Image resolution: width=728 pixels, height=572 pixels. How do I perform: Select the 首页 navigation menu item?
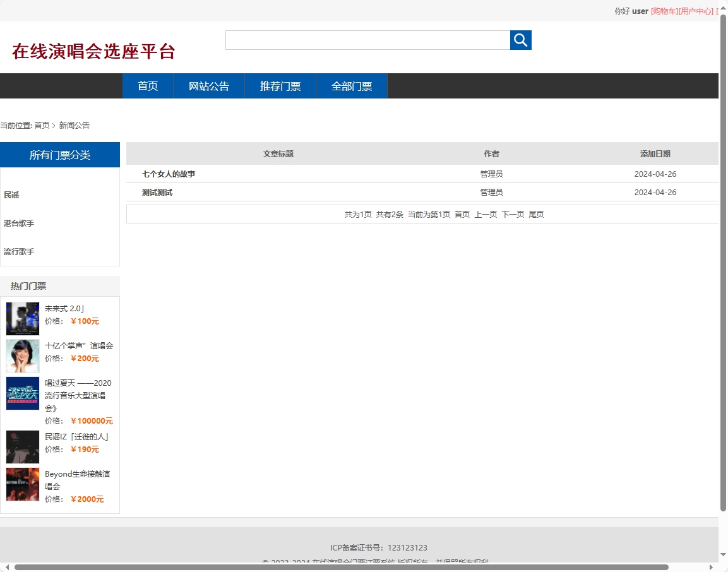pos(147,86)
